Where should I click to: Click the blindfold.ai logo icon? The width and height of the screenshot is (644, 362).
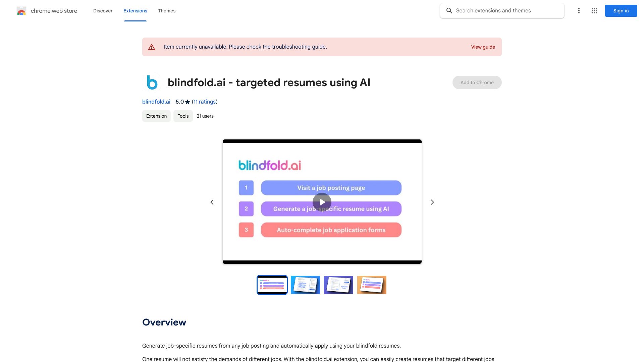pos(152,82)
